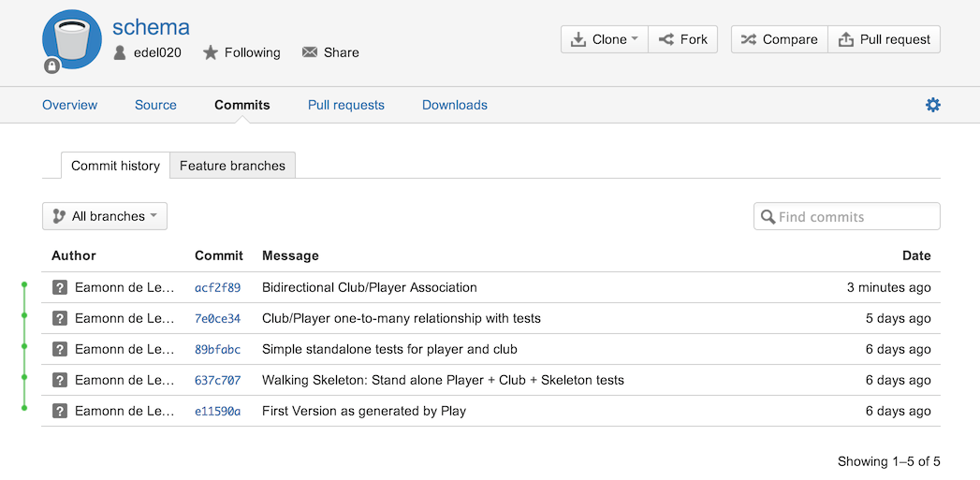Viewport: 980px width, 480px height.
Task: Switch to the Feature branches tab
Action: pyautogui.click(x=232, y=166)
